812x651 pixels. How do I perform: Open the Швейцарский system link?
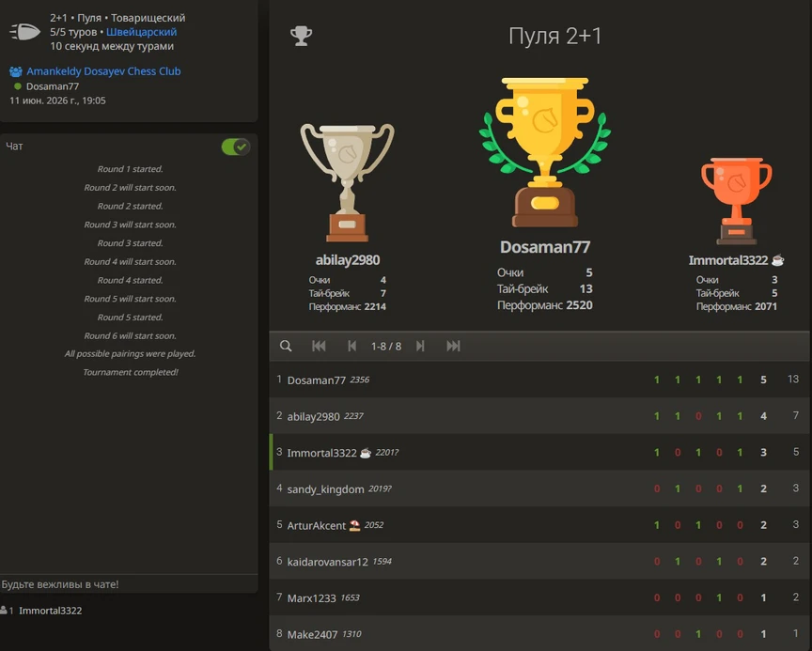point(141,32)
